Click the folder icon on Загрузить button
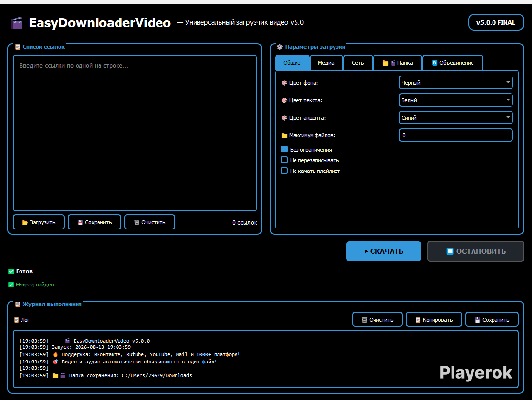This screenshot has height=400, width=532. (x=25, y=222)
